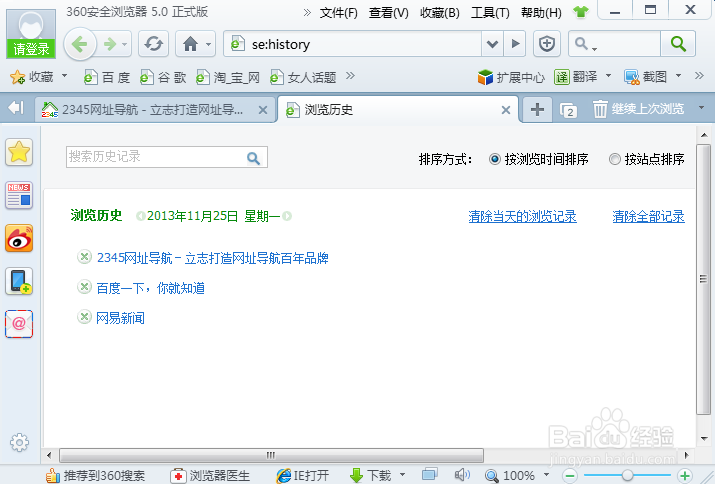Open a new tab with plus button
The height and width of the screenshot is (484, 715).
pos(537,109)
